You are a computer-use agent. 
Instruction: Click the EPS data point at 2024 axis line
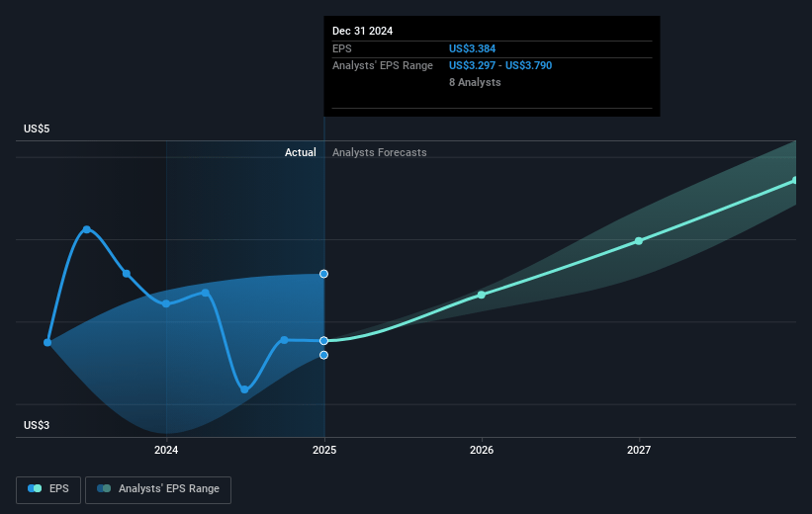[166, 303]
